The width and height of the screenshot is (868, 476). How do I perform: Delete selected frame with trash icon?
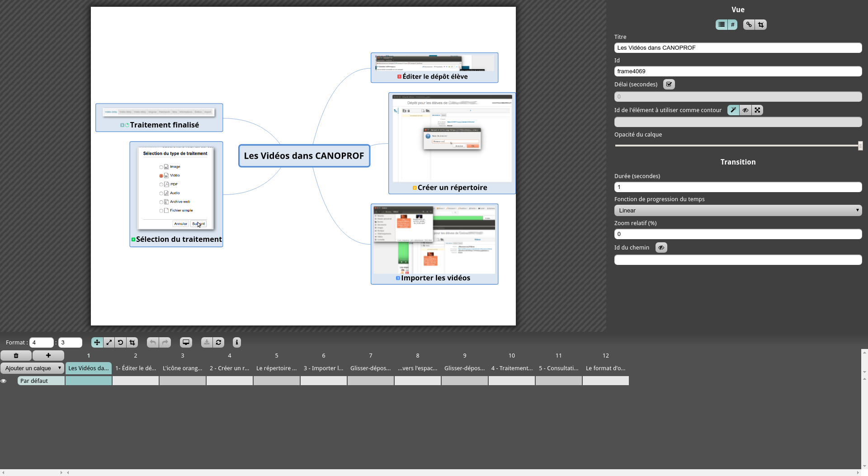[x=16, y=355]
